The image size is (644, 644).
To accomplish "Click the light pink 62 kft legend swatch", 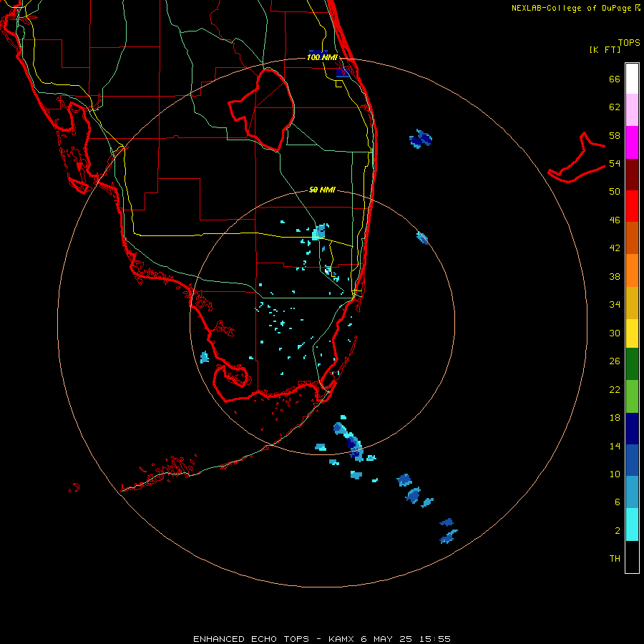I will [632, 110].
